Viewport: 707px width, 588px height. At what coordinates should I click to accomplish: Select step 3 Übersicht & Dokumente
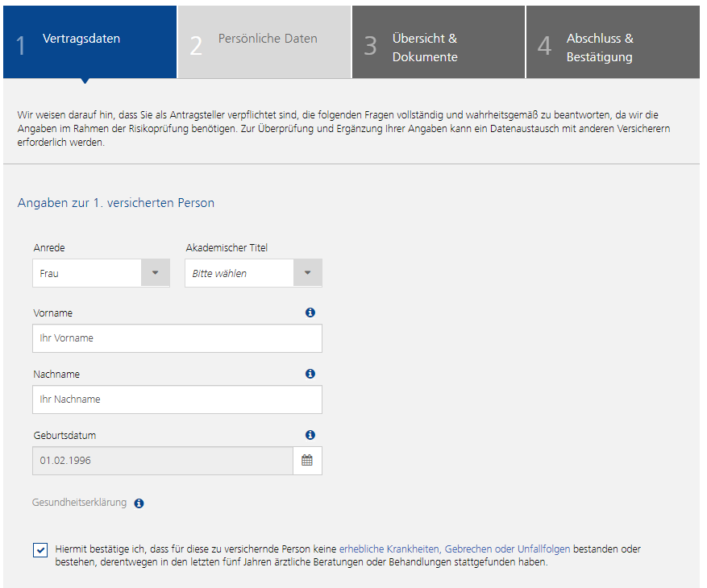point(439,42)
